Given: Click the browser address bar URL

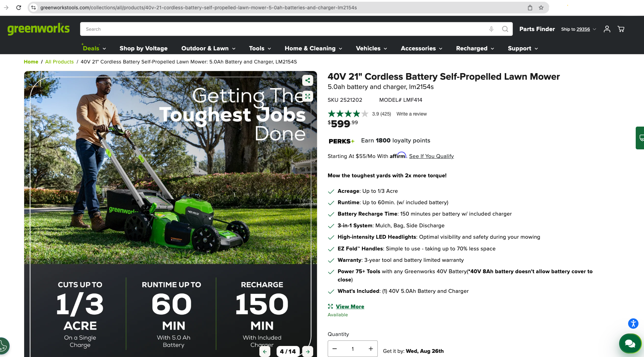Looking at the screenshot, I should tap(199, 8).
